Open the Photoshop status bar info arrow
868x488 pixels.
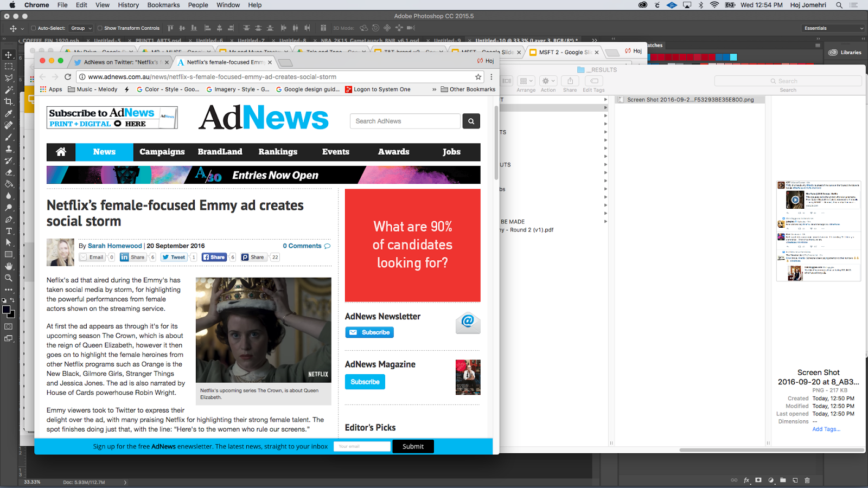(x=125, y=482)
